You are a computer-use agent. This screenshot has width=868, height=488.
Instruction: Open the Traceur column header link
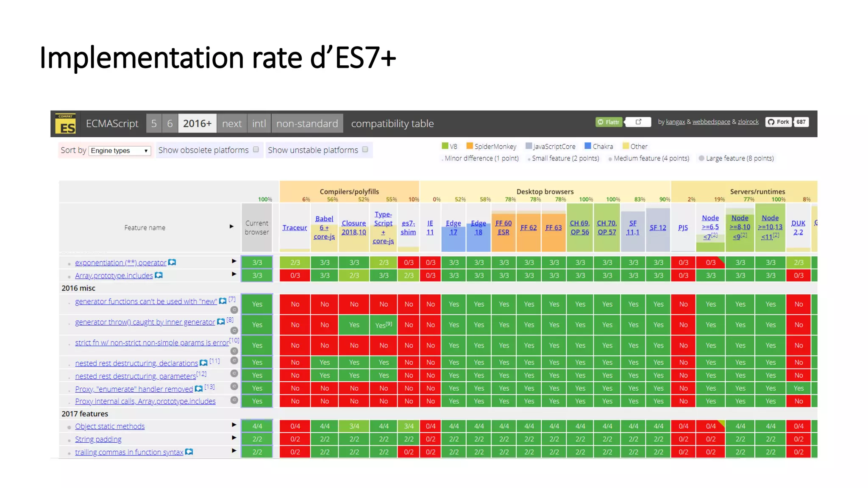(x=295, y=228)
